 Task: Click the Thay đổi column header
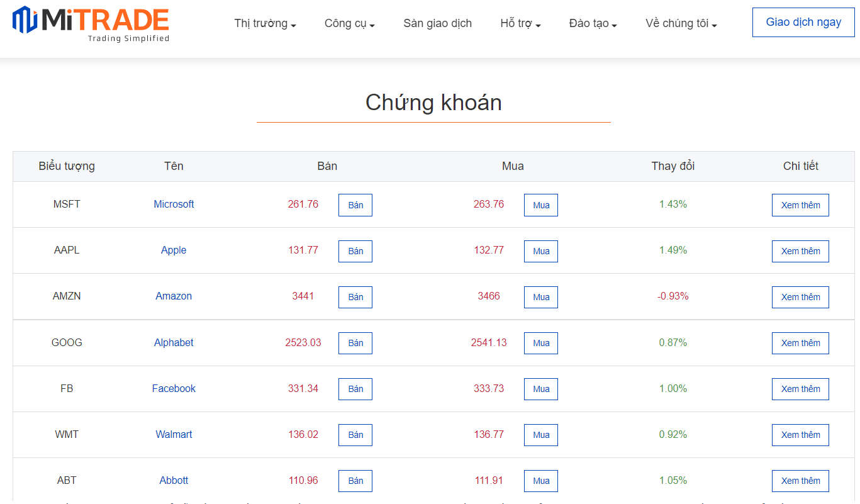point(673,166)
